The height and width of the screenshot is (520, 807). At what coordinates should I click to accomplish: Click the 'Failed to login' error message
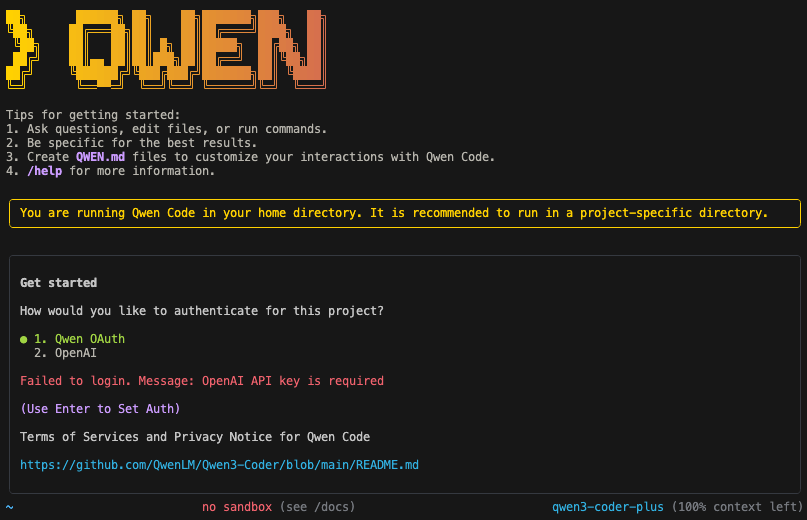tap(202, 381)
